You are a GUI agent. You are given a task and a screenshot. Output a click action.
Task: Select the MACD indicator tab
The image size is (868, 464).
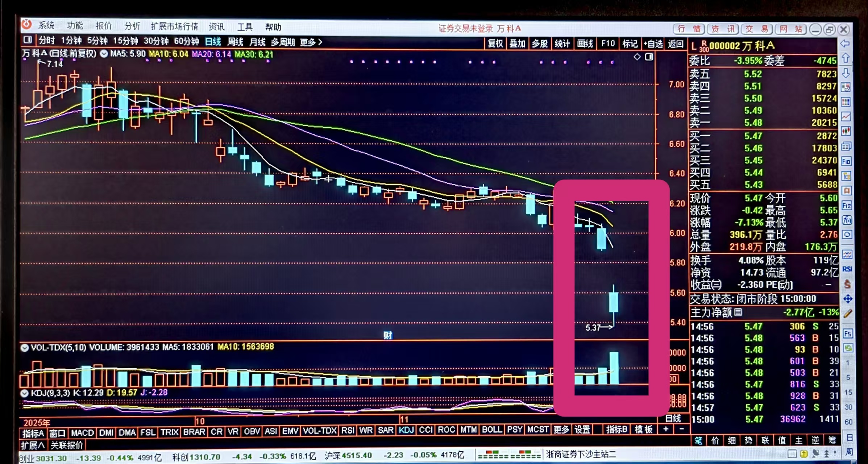pos(82,432)
